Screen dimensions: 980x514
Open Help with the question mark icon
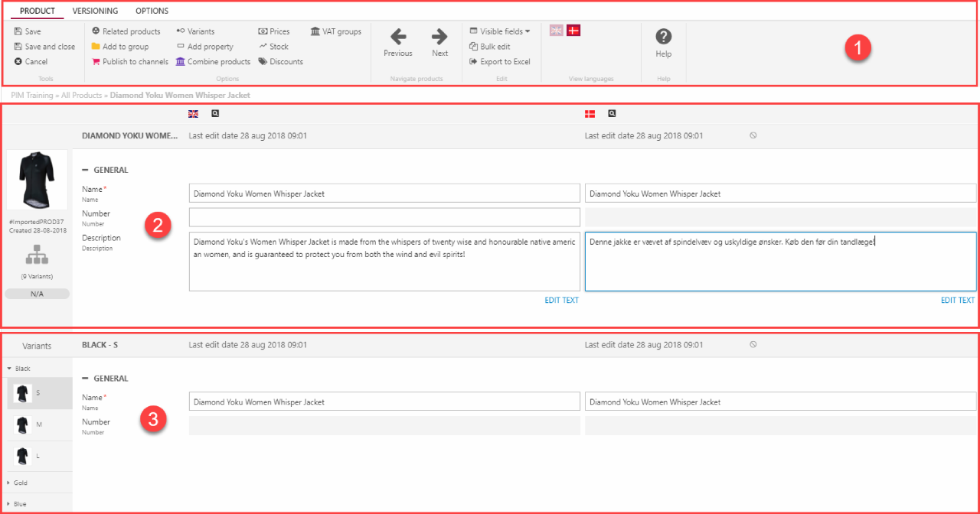click(x=664, y=37)
